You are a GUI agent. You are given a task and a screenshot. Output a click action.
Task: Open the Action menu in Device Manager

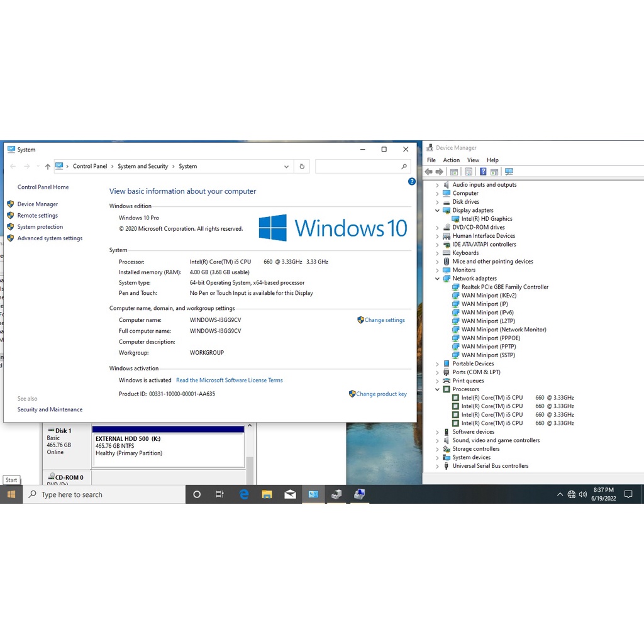pyautogui.click(x=451, y=160)
